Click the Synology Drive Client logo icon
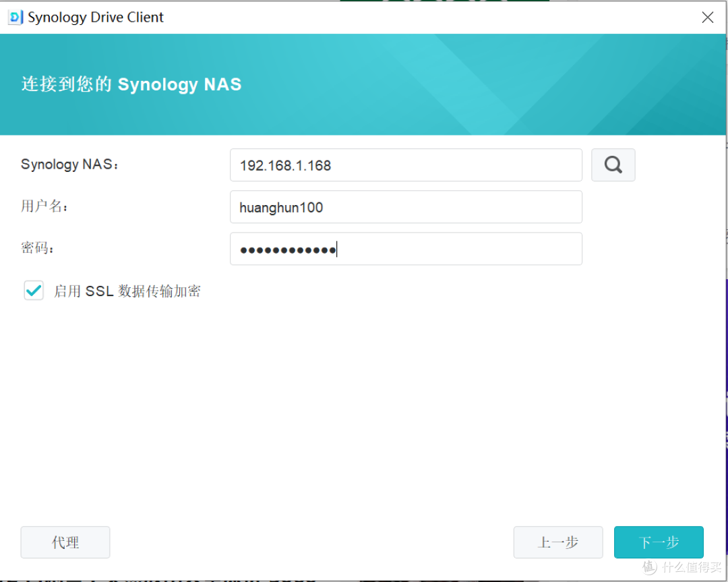 [x=16, y=18]
